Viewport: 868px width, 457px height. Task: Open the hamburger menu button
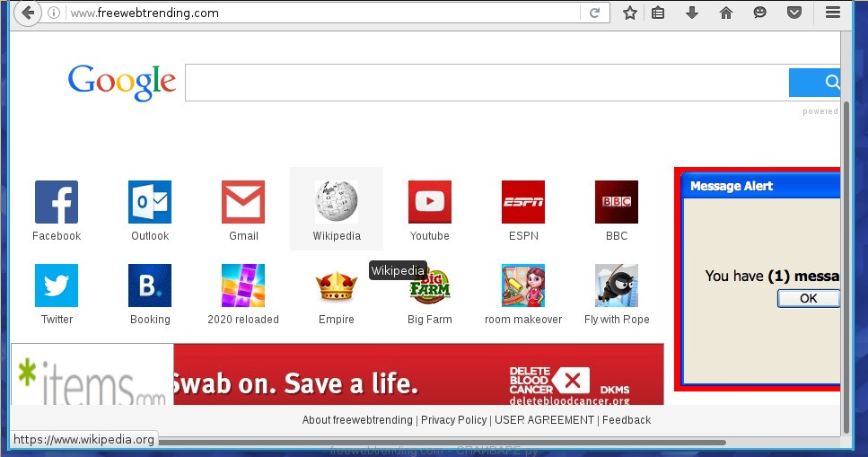[x=833, y=13]
